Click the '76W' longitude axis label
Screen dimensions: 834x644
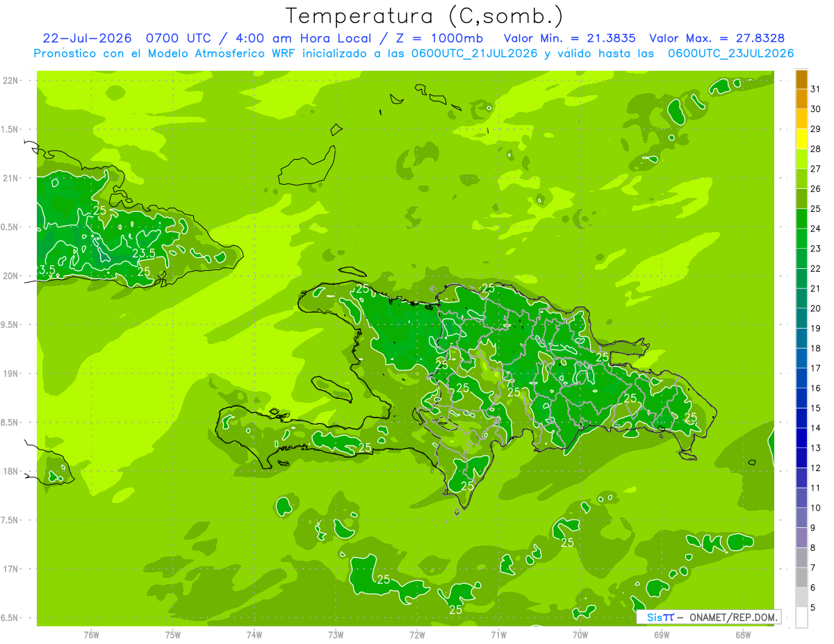point(91,634)
